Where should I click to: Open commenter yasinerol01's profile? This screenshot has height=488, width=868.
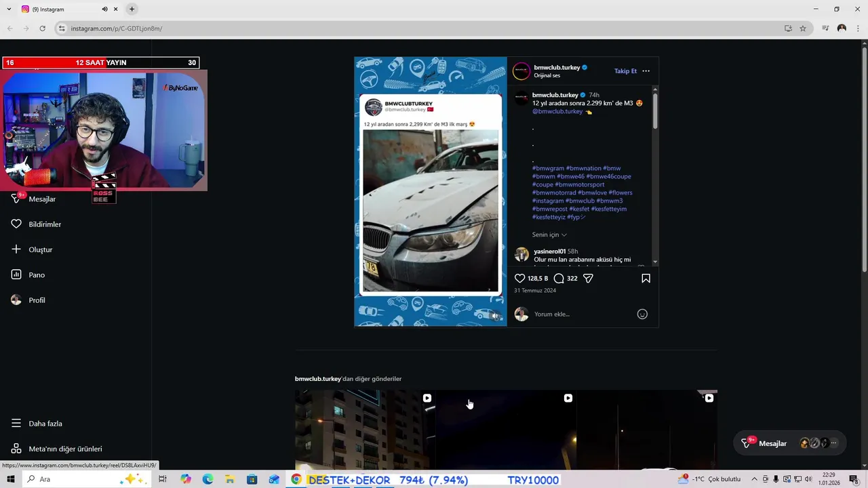click(x=549, y=251)
